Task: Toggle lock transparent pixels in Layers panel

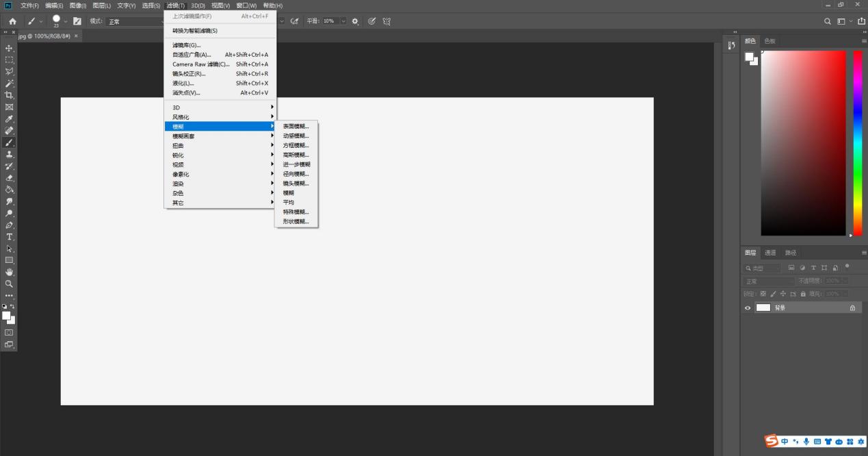Action: 763,294
